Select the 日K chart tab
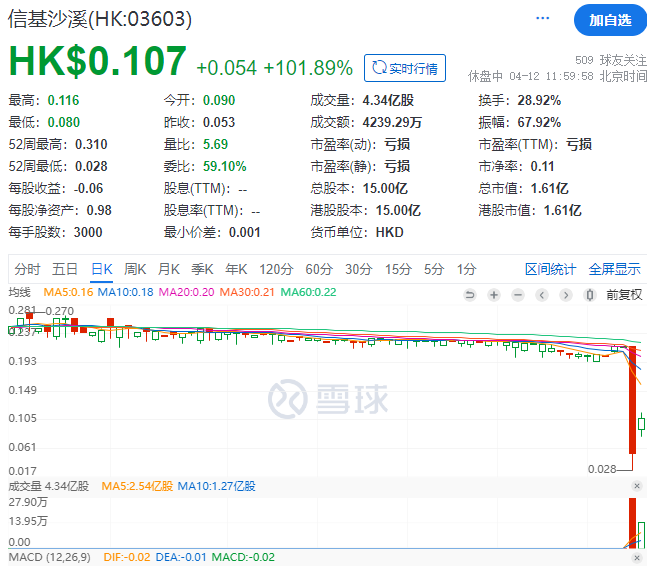Viewport: 647px width, 566px height. pos(102,269)
